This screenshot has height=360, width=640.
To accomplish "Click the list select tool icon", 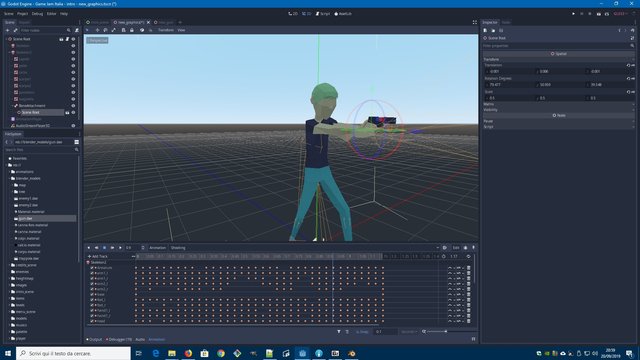I will click(x=123, y=30).
